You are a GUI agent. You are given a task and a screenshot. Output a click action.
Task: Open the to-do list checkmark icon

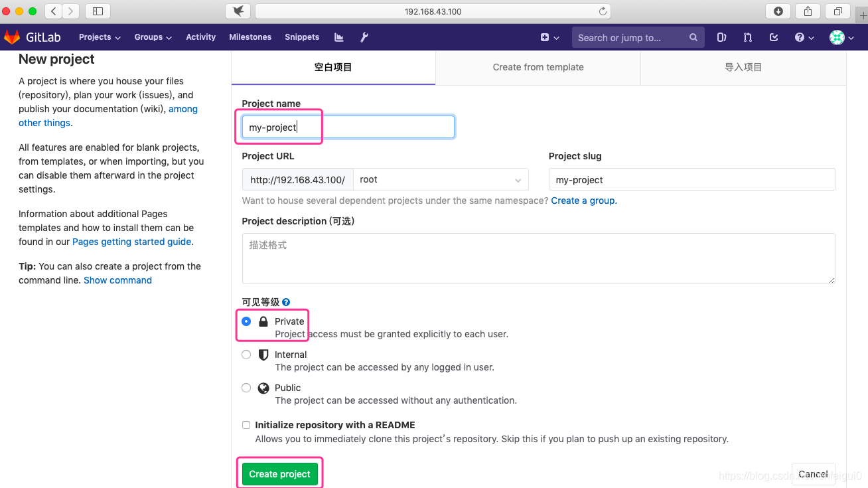(x=774, y=37)
